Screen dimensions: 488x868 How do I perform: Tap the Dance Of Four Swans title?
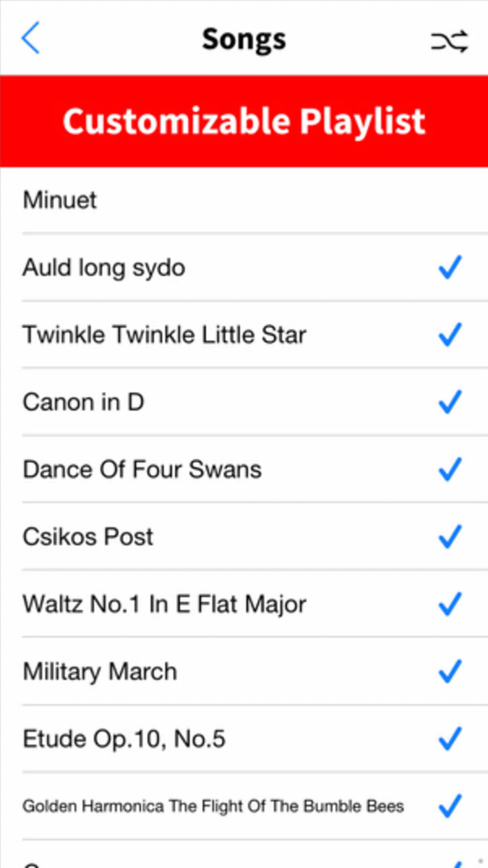point(142,469)
